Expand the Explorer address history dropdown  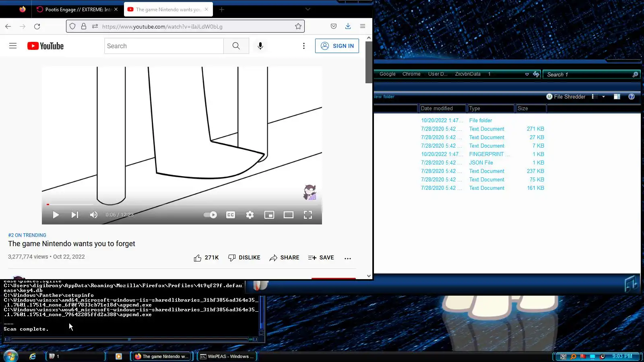527,74
